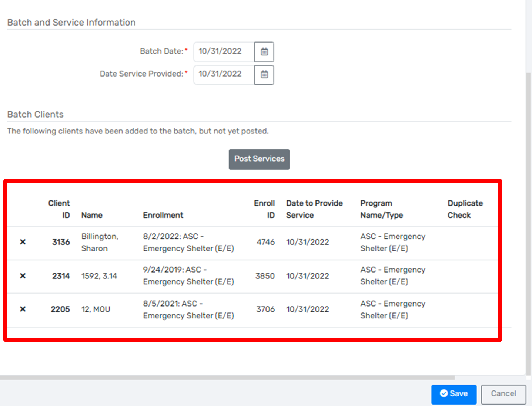This screenshot has width=532, height=406.
Task: Delete client 12, MOU using the X icon
Action: tap(23, 309)
